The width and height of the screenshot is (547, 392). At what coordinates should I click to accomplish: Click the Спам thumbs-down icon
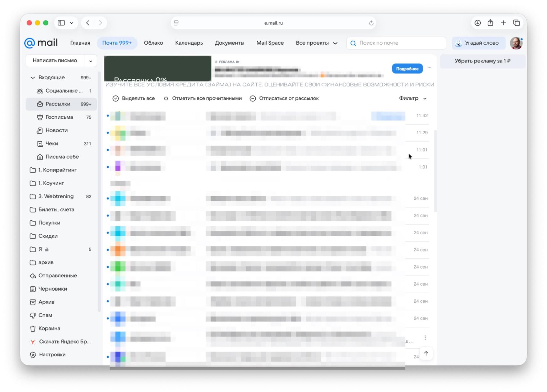[x=33, y=315]
